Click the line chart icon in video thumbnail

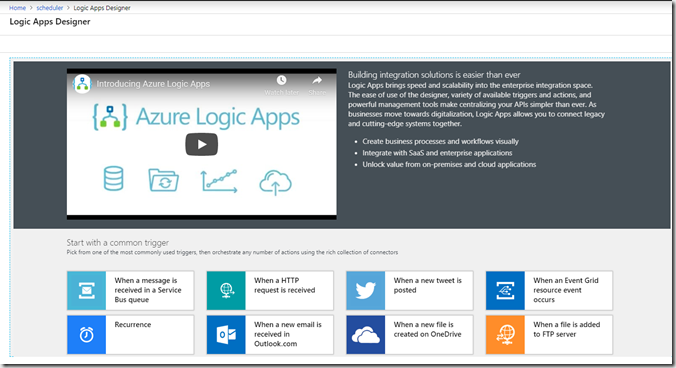(x=219, y=181)
